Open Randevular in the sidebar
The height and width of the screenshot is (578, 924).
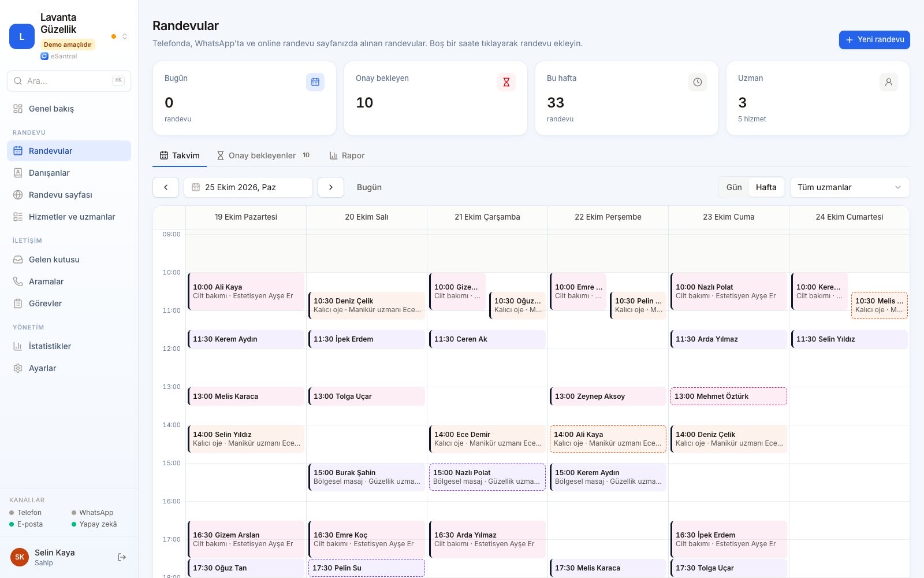[69, 151]
